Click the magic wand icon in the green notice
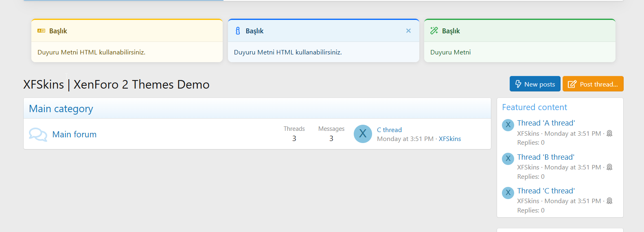Screen dimensions: 644x232 click(x=434, y=31)
